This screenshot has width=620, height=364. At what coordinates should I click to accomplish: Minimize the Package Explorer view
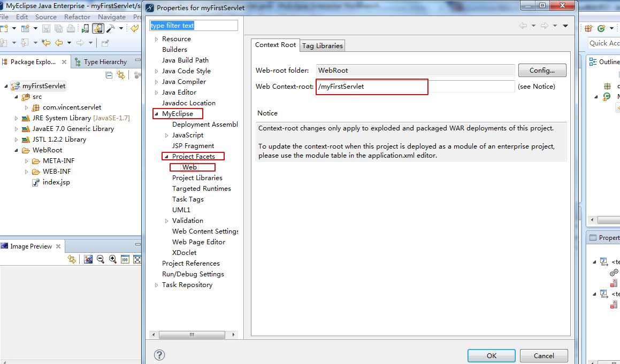pyautogui.click(x=137, y=60)
